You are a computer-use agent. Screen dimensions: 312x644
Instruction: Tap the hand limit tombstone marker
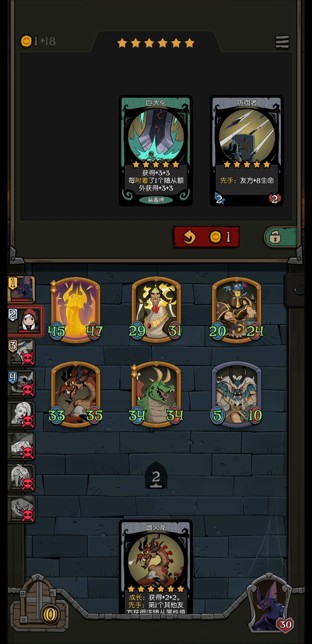click(156, 475)
